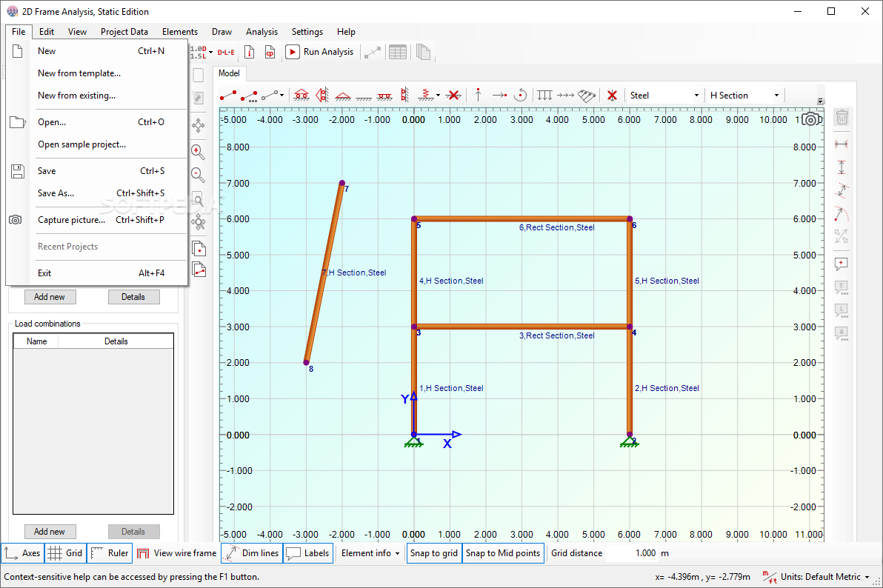The image size is (883, 588).
Task: Click the remove support icon
Action: tap(453, 96)
